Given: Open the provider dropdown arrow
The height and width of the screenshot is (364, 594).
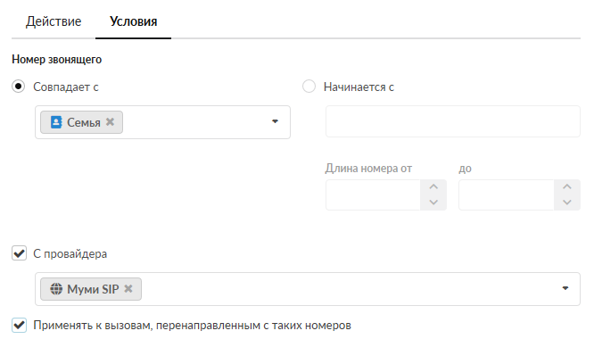Looking at the screenshot, I should tap(565, 288).
